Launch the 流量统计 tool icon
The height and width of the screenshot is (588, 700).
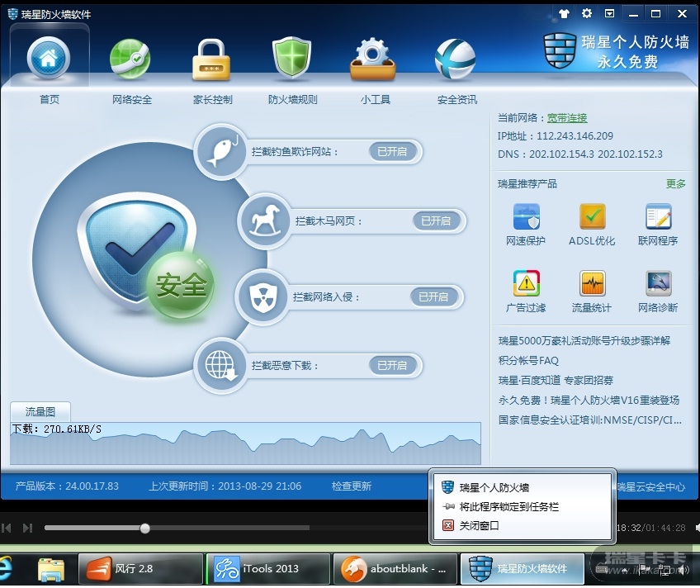pyautogui.click(x=592, y=283)
